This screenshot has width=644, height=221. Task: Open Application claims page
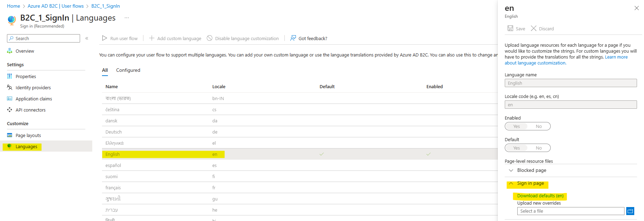click(x=34, y=99)
